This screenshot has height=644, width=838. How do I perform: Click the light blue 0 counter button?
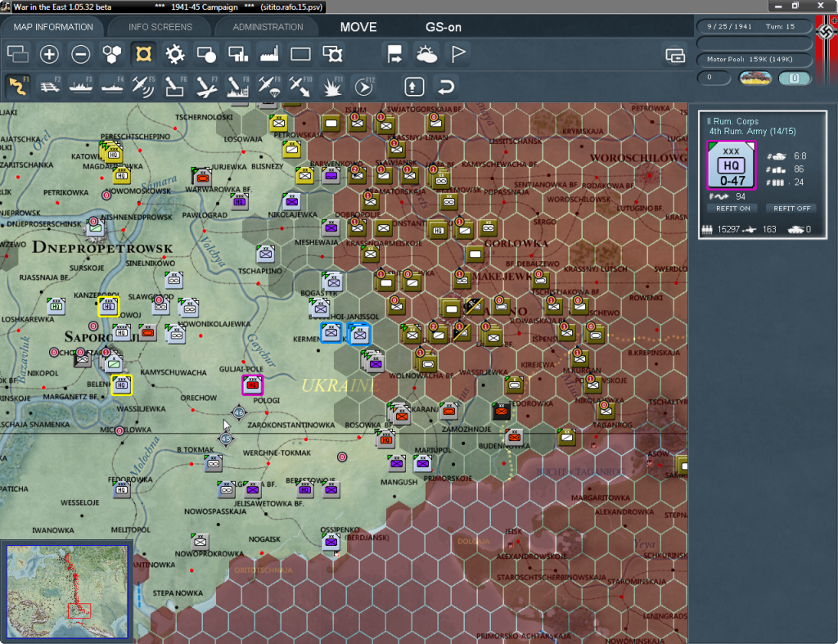click(x=794, y=79)
